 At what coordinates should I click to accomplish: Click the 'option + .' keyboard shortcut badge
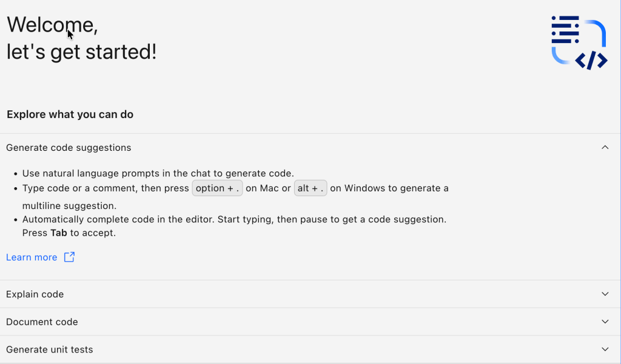(217, 188)
